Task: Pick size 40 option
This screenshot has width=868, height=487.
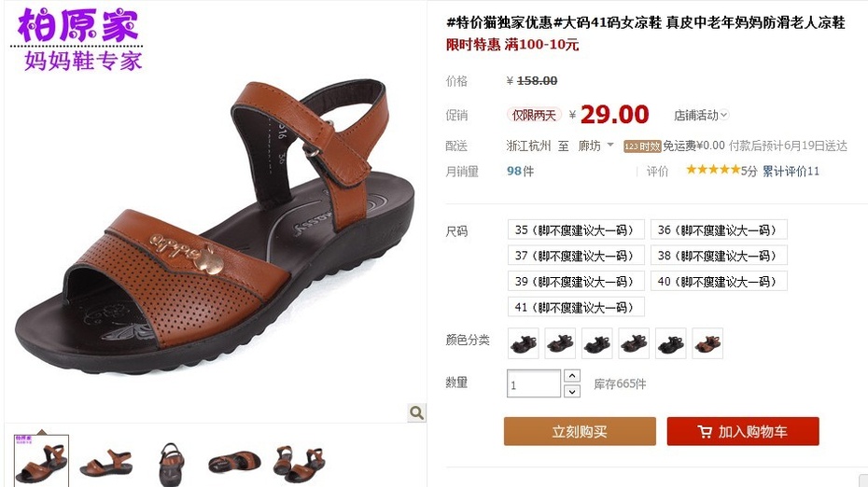Action: (719, 281)
